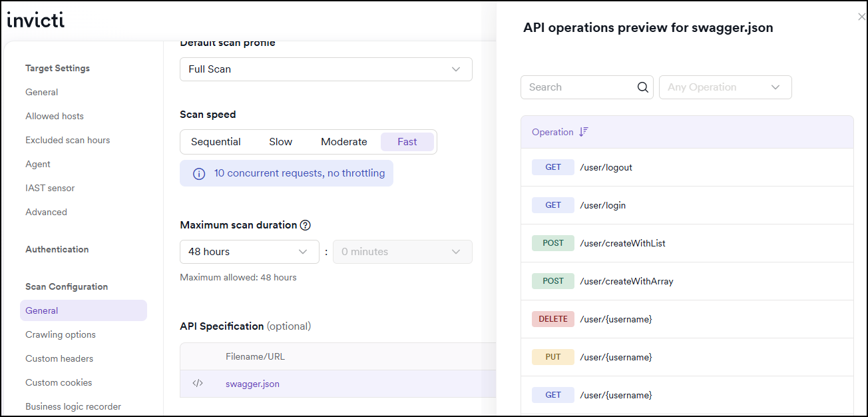Switch scan speed to Moderate

343,141
